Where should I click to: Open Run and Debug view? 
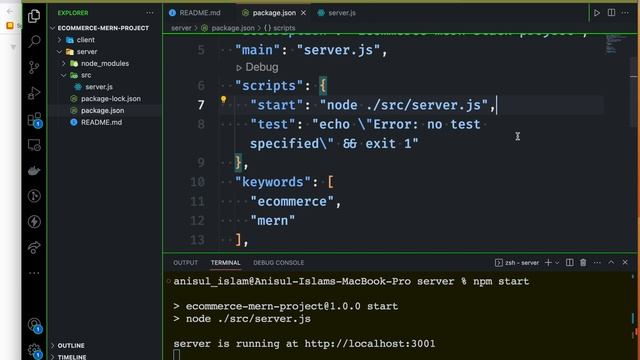(x=34, y=93)
